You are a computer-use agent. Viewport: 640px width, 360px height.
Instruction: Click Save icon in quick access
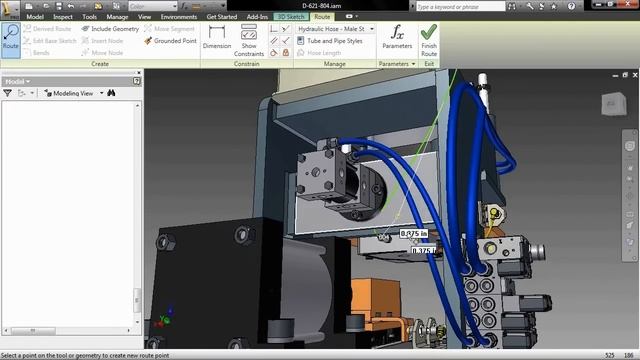(59, 6)
